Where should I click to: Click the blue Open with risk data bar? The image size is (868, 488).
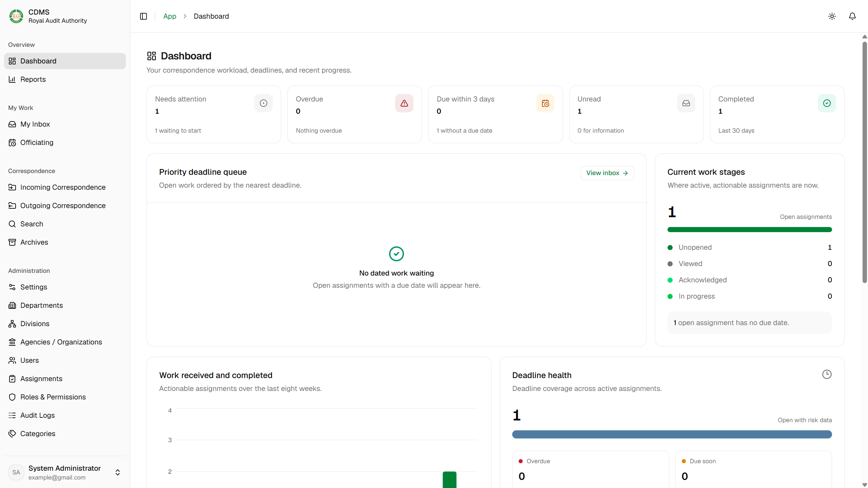pyautogui.click(x=672, y=434)
